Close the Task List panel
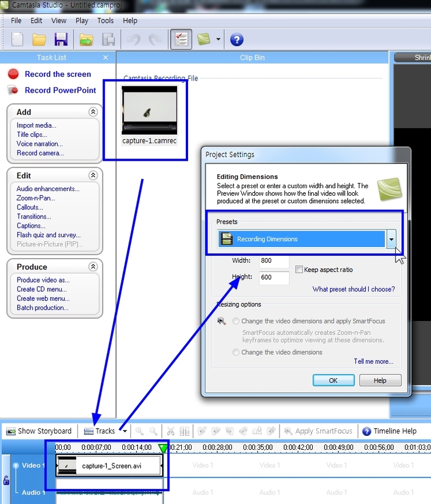 coord(105,58)
